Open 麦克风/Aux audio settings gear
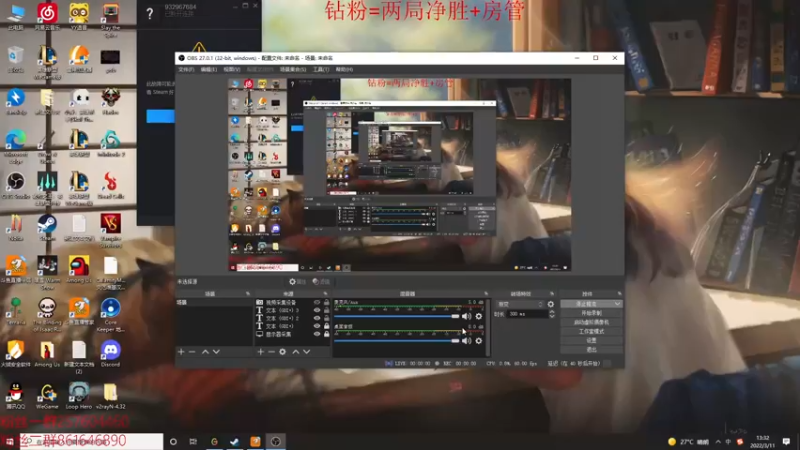This screenshot has height=450, width=800. [479, 316]
